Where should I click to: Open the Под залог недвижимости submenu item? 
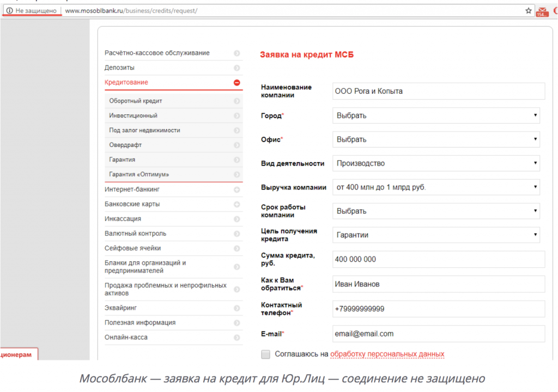(144, 130)
